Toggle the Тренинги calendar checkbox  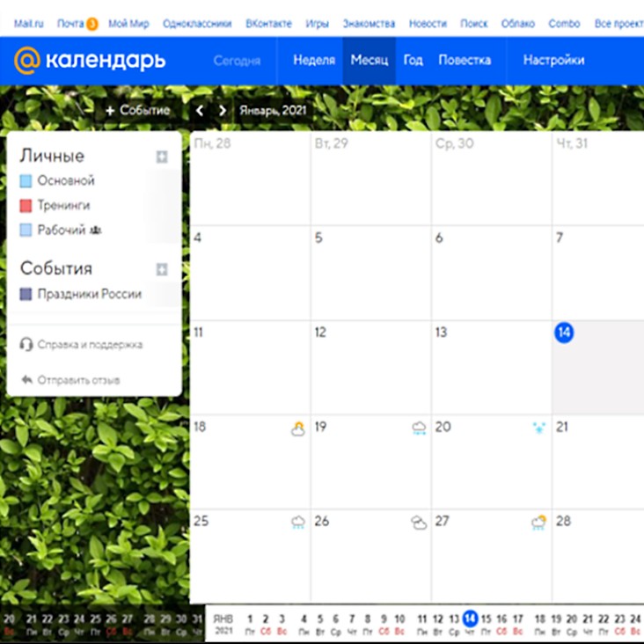tap(26, 206)
